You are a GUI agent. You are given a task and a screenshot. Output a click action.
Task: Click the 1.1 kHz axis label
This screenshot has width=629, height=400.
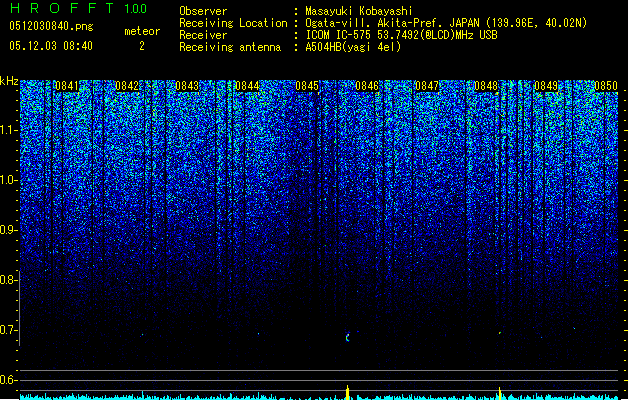click(8, 130)
